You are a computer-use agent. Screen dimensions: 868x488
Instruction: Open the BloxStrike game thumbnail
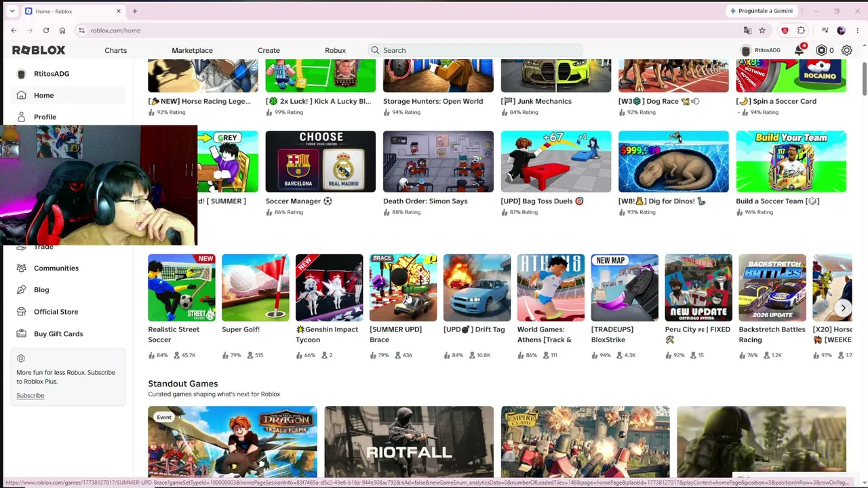click(x=625, y=287)
